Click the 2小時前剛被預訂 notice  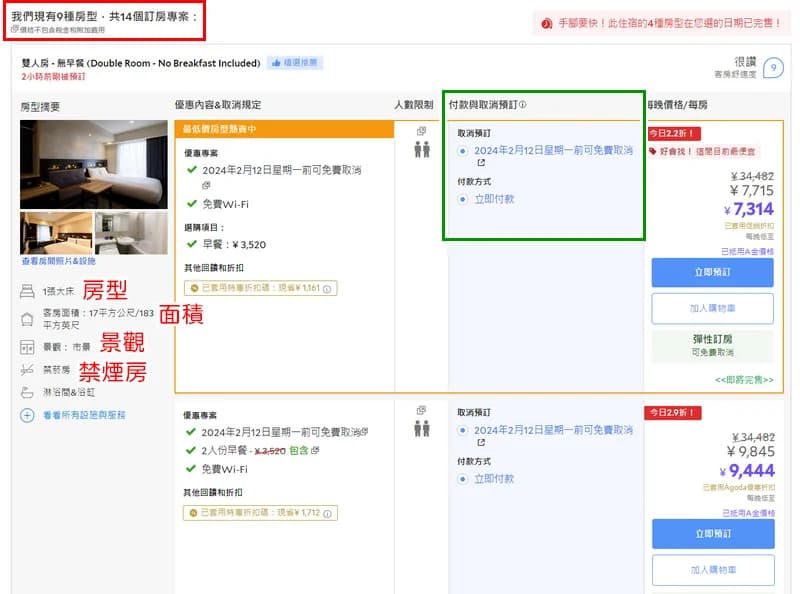(x=54, y=77)
